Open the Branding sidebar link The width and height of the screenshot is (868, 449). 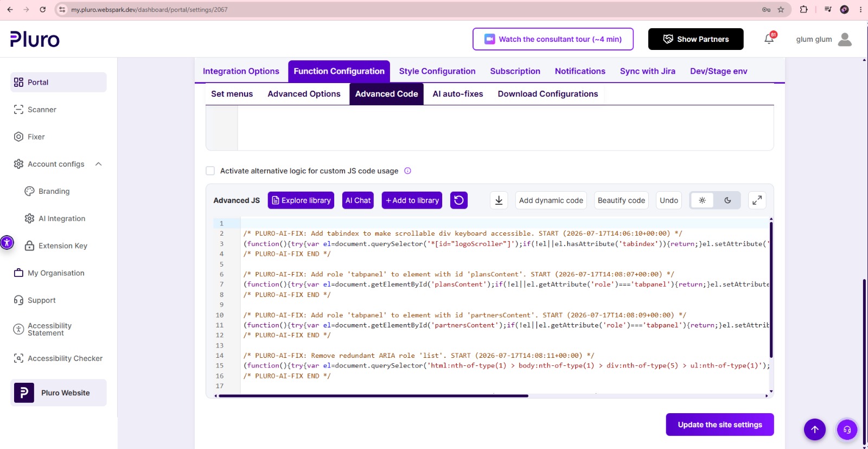(54, 191)
